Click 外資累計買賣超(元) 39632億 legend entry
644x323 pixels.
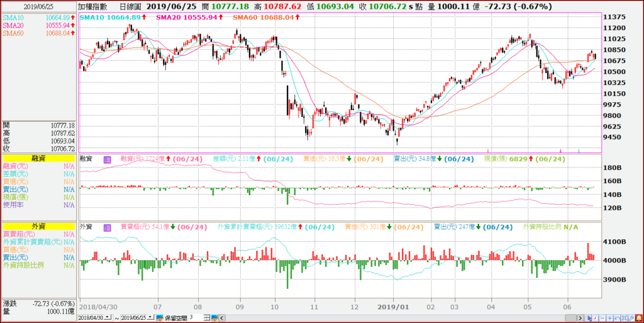275,227
